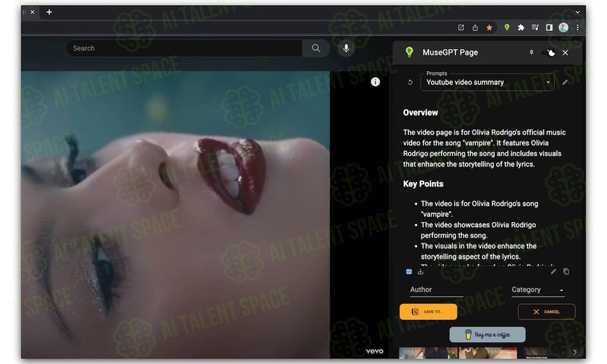Open the browser profile avatar
Screen dimensions: 607x364
click(x=563, y=27)
